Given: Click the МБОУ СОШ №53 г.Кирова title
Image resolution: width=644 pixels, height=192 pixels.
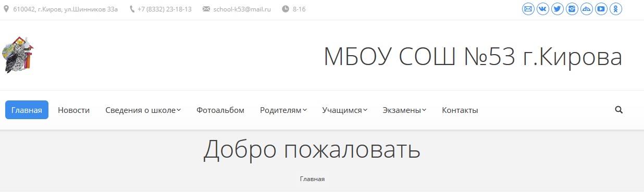Looking at the screenshot, I should tap(473, 56).
